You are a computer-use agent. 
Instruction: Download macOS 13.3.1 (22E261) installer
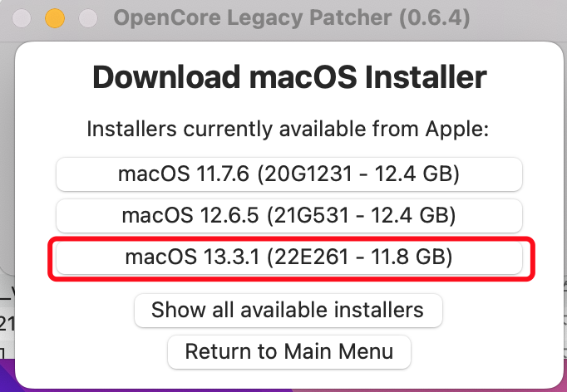pyautogui.click(x=288, y=258)
